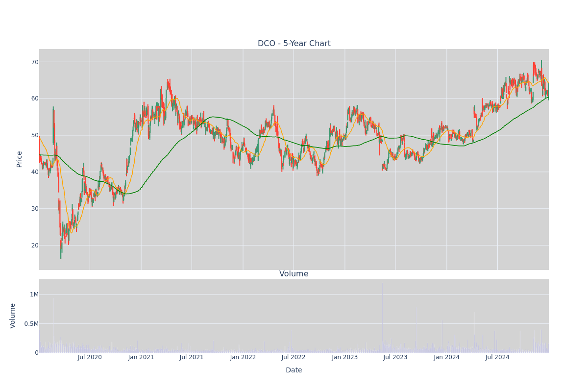Click the March 2020 price low candlestick near 16
This screenshot has height=392, width=588.
tap(61, 249)
